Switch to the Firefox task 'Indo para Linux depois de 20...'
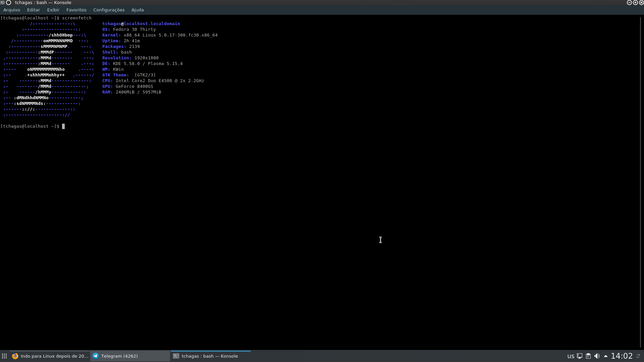The image size is (644, 362). click(x=50, y=356)
